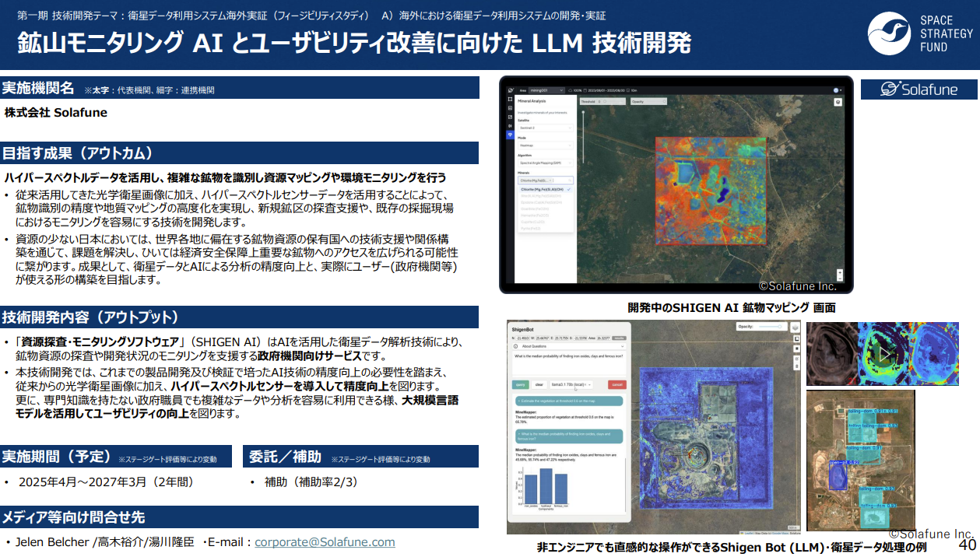980x557 pixels.
Task: Open the Satellite dropdown showing Sentinel-2
Action: click(x=545, y=127)
